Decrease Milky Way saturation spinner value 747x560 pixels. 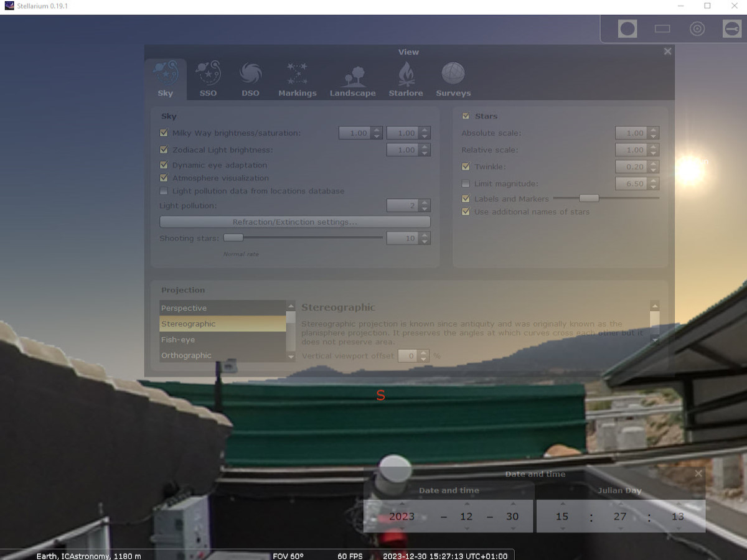point(425,136)
